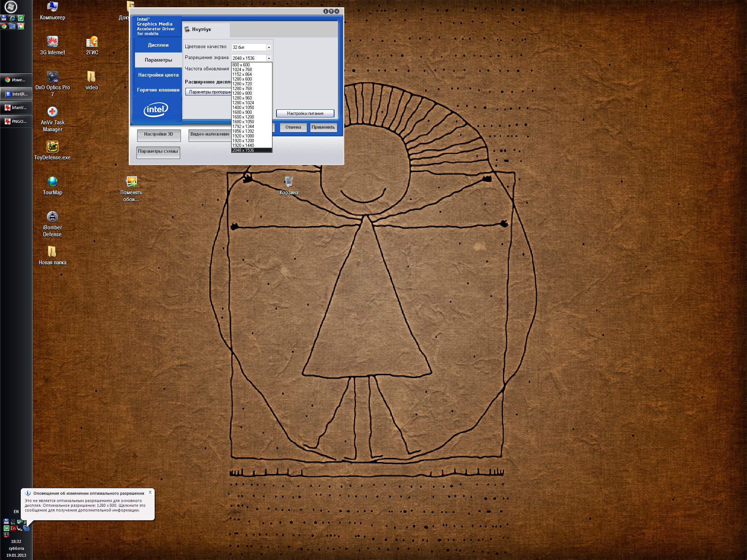Image resolution: width=747 pixels, height=560 pixels.
Task: Open Настройки питания power settings
Action: tap(305, 113)
